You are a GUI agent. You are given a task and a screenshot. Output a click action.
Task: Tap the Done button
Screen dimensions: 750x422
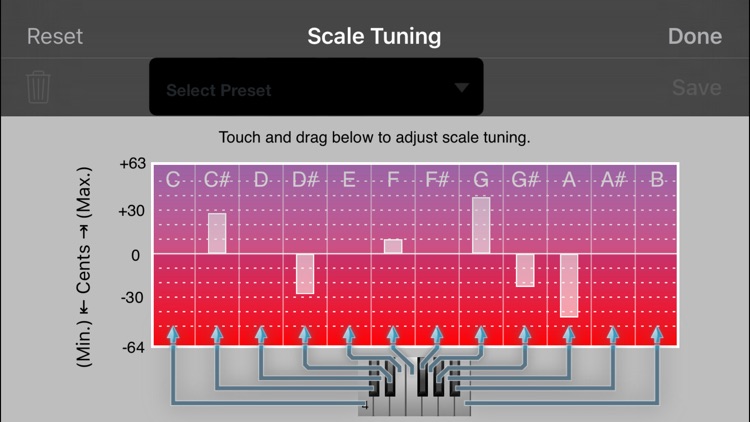coord(695,36)
